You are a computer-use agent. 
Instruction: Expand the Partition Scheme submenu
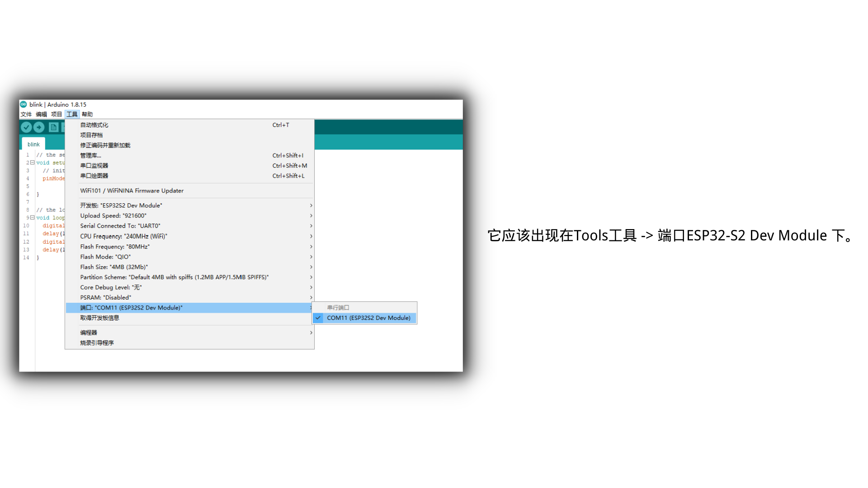point(189,277)
